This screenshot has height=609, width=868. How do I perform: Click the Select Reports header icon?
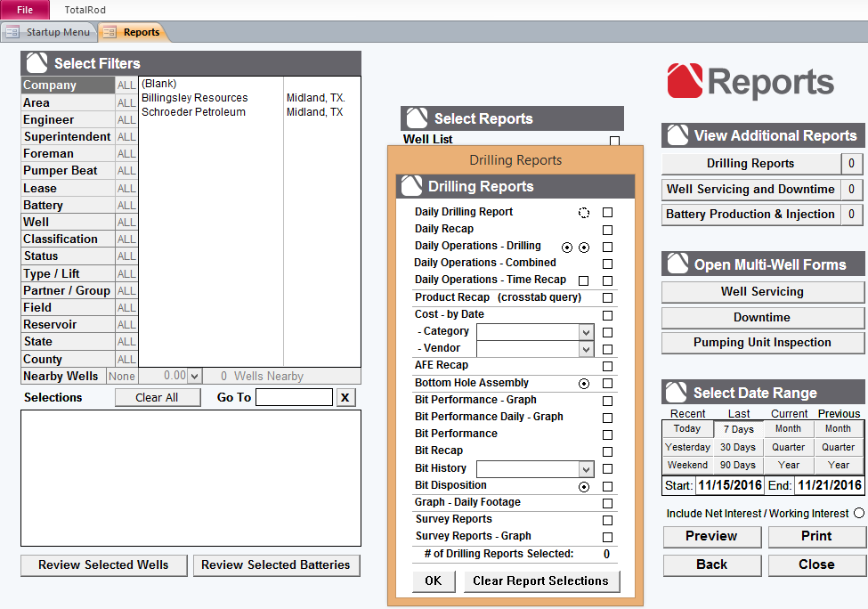click(x=416, y=118)
